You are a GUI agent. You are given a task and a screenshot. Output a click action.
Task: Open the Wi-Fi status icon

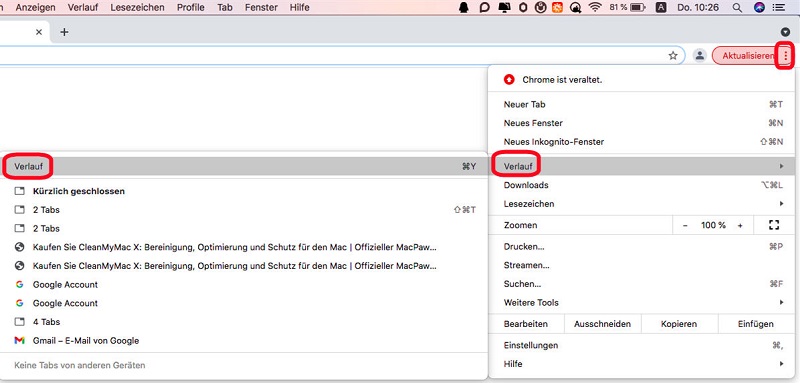595,8
